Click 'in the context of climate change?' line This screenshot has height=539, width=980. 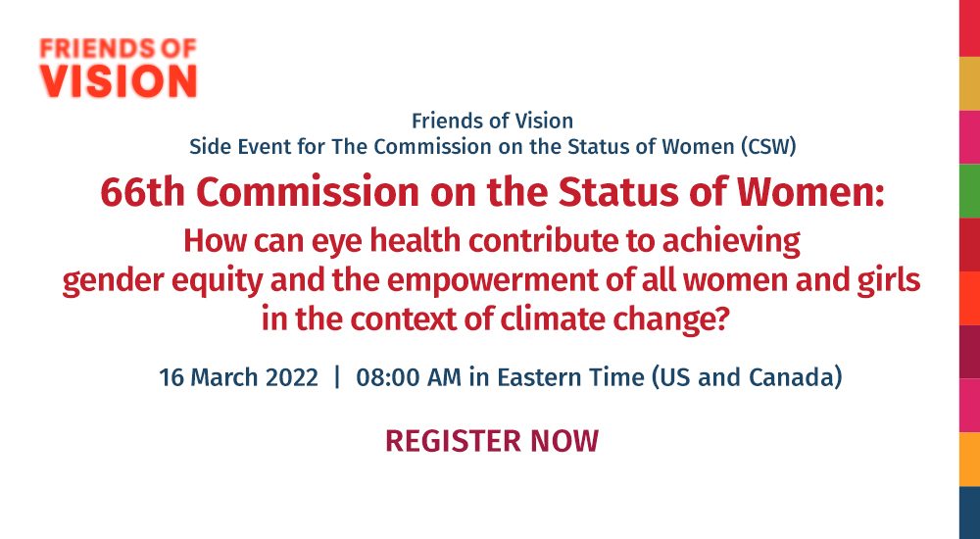point(495,319)
